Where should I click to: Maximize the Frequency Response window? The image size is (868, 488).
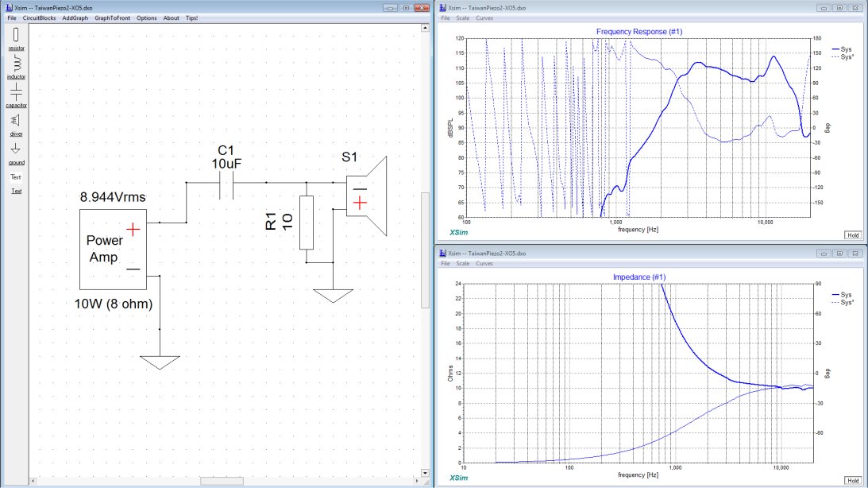(839, 8)
